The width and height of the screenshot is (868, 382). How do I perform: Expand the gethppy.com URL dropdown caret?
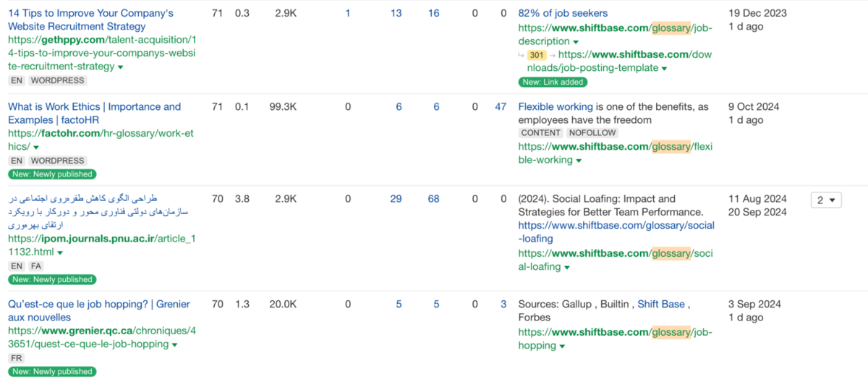121,67
